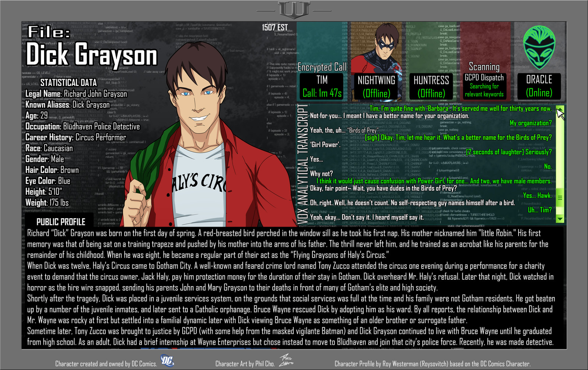Screen dimensions: 588x370
Task: Click the 'Encrypted Call' label
Action: [322, 67]
